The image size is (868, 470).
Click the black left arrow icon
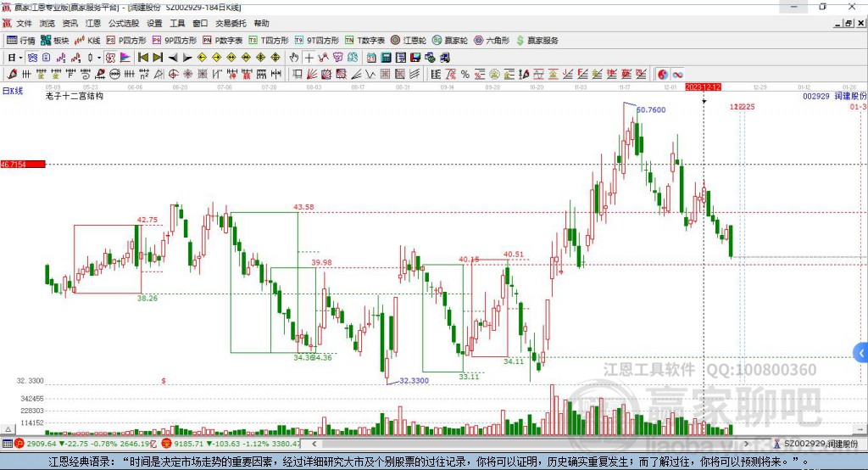(x=173, y=58)
